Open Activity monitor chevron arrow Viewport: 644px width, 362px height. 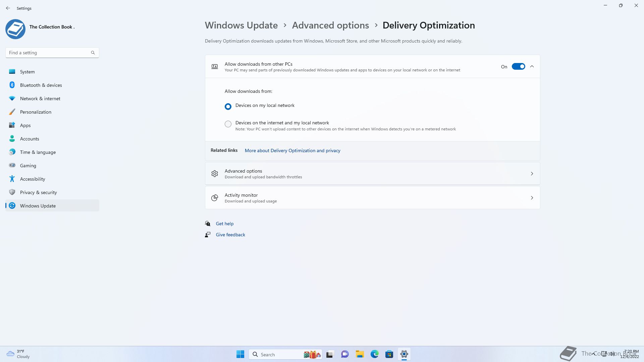(x=532, y=198)
